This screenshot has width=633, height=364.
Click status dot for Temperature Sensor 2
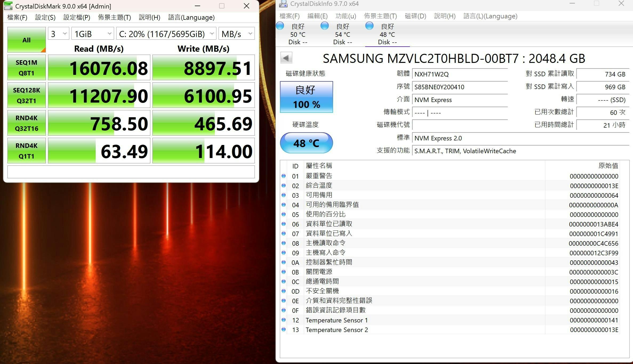pos(284,329)
